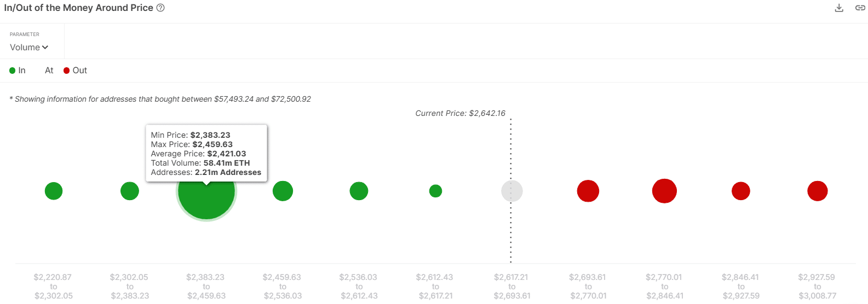This screenshot has height=304, width=868.
Task: Click the $2,770.01 to $2,846.41 red bubble
Action: [x=664, y=191]
